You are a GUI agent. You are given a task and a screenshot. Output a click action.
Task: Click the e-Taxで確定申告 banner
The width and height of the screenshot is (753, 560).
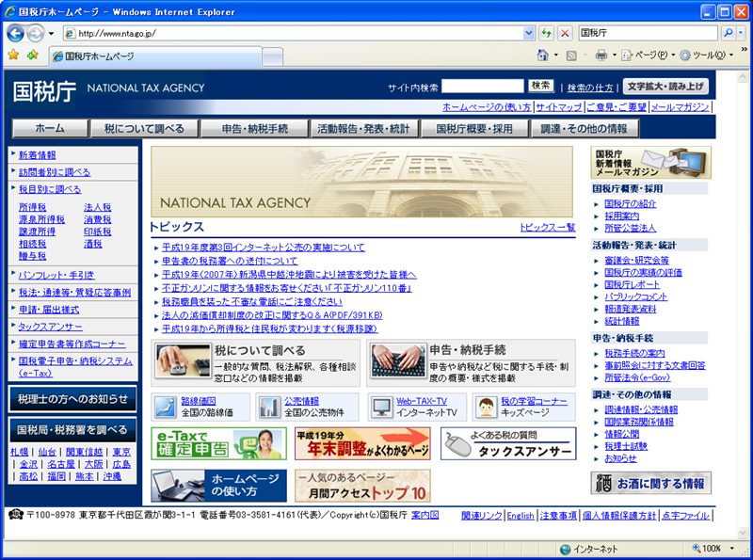218,443
